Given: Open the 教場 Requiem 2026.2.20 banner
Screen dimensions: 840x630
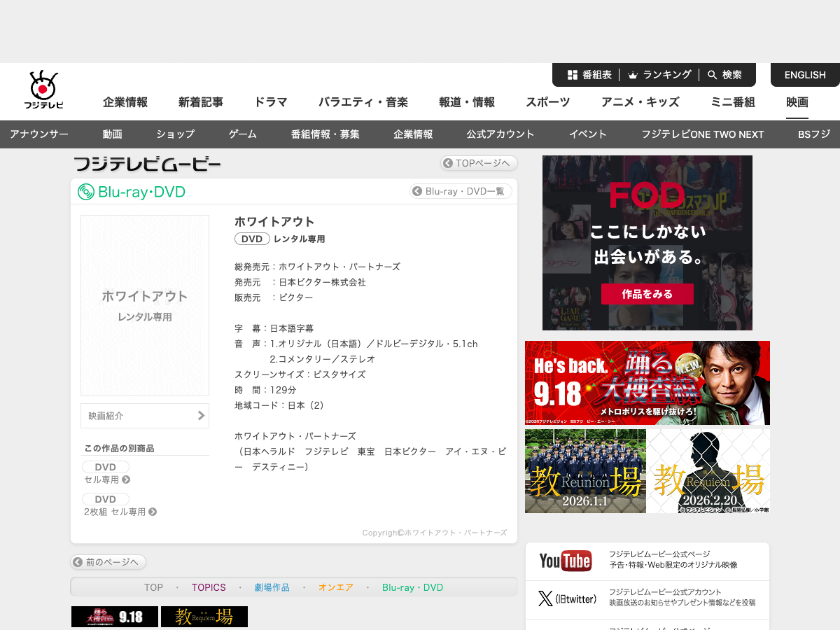Looking at the screenshot, I should coord(708,471).
